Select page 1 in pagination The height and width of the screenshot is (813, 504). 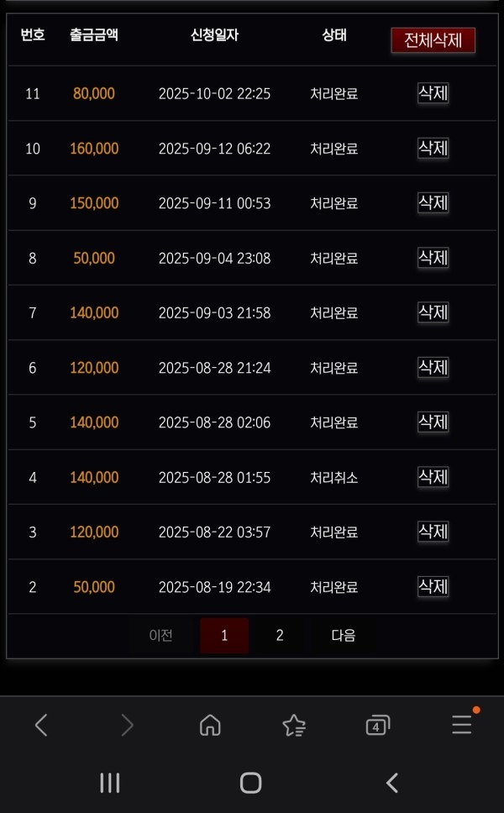click(x=224, y=636)
